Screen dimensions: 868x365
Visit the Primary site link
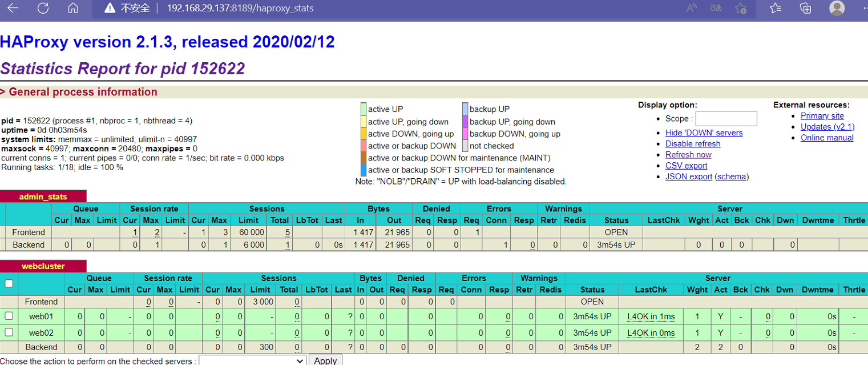pyautogui.click(x=822, y=116)
